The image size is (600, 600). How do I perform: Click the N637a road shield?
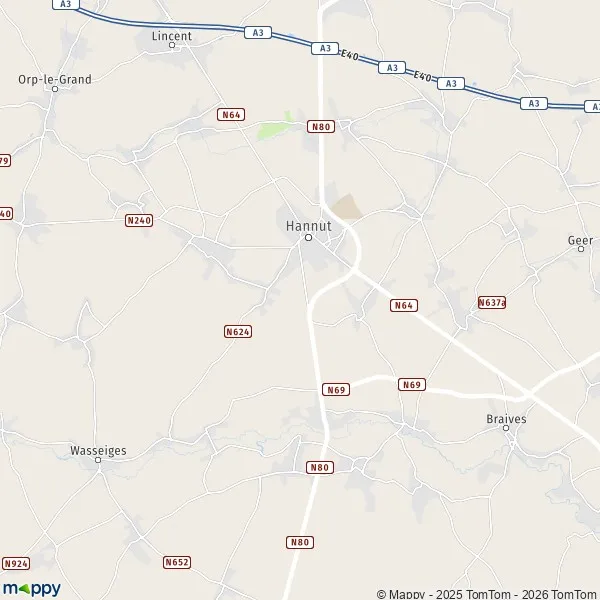492,303
